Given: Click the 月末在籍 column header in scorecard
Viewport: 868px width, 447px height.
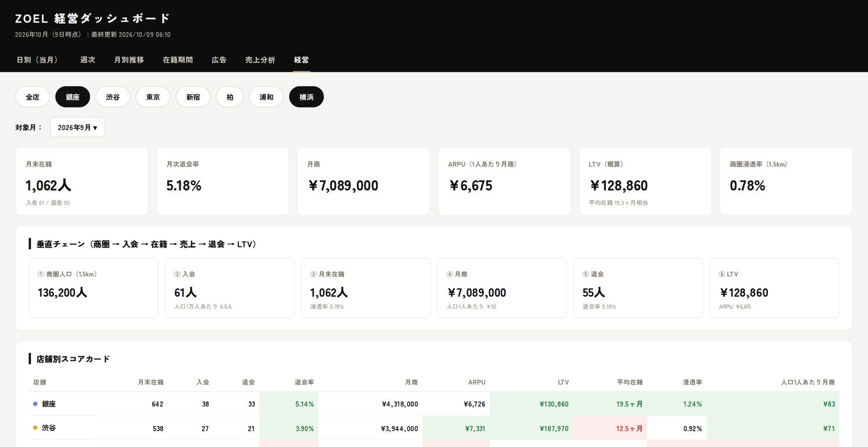Looking at the screenshot, I should pos(150,382).
